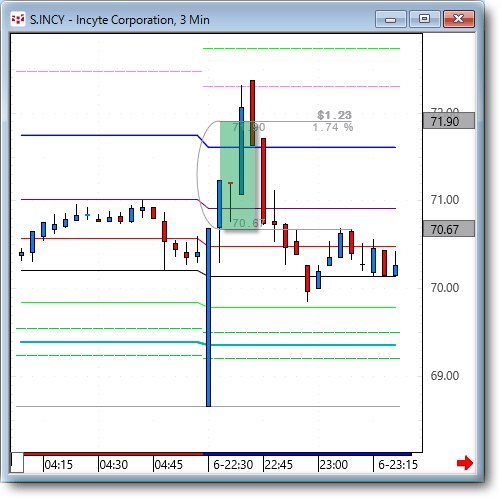Click the red scroll-right arrow
Image resolution: width=502 pixels, height=500 pixels.
[465, 463]
